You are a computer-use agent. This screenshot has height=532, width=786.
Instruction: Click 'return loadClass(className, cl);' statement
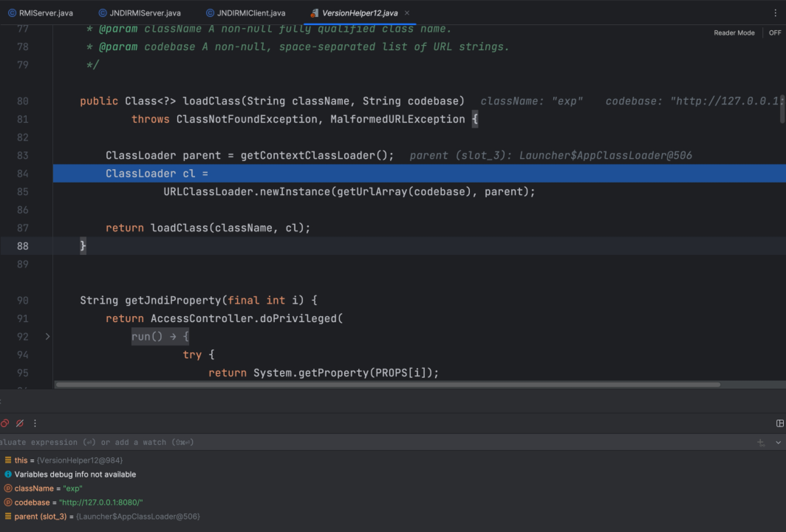coord(208,228)
